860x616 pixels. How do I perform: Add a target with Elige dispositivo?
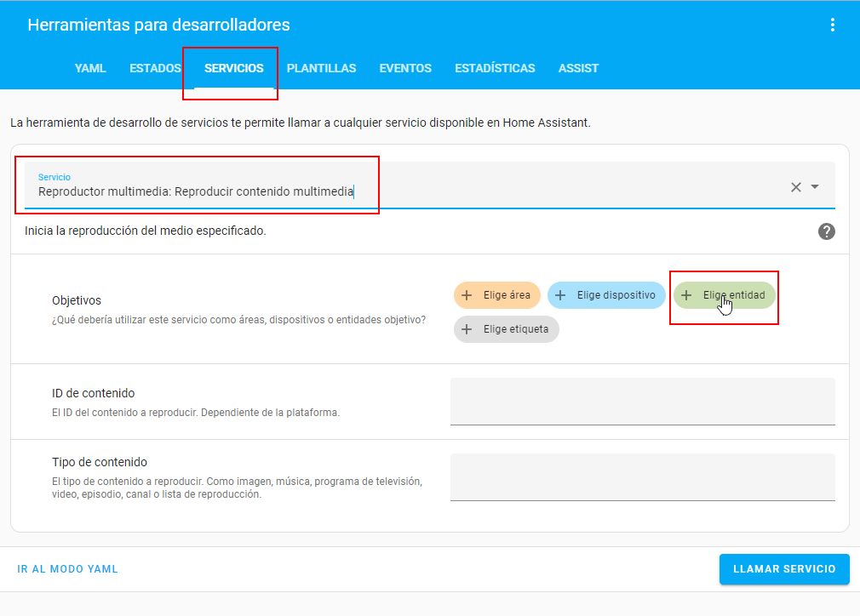606,295
